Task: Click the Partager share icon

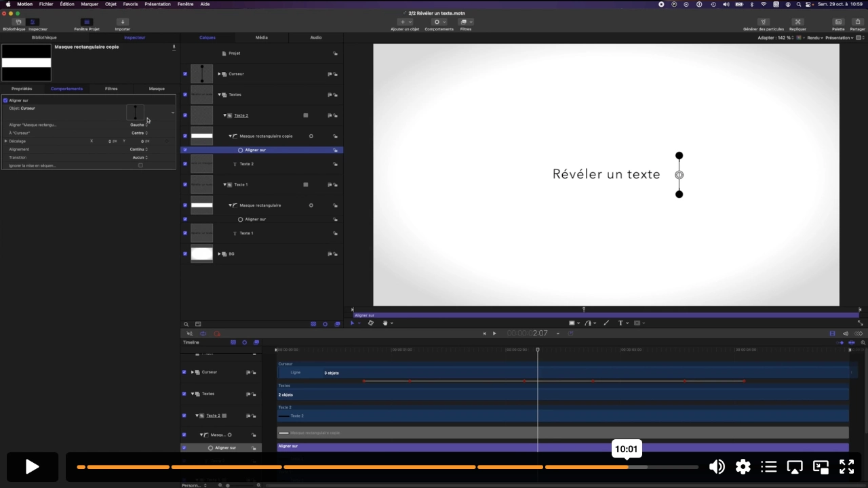Action: (858, 22)
